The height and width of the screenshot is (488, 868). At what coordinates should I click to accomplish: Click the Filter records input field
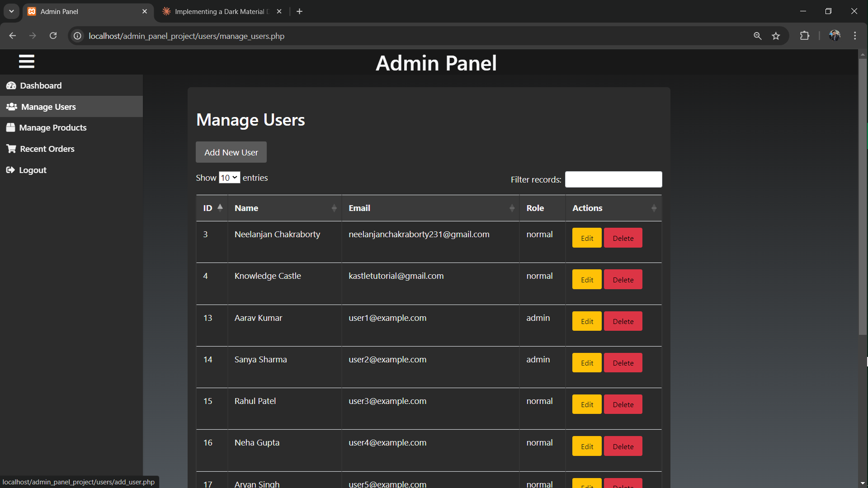pos(613,179)
